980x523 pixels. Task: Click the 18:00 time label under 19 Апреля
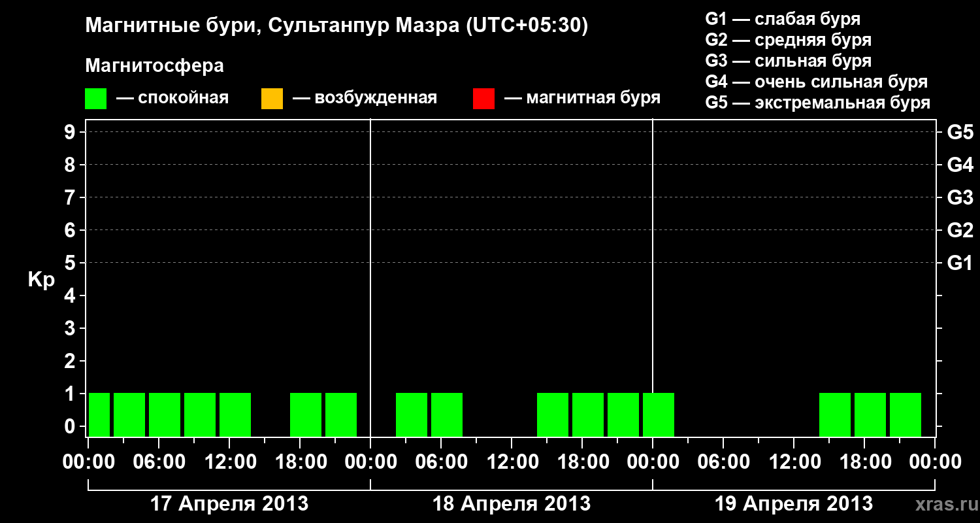[x=864, y=462]
